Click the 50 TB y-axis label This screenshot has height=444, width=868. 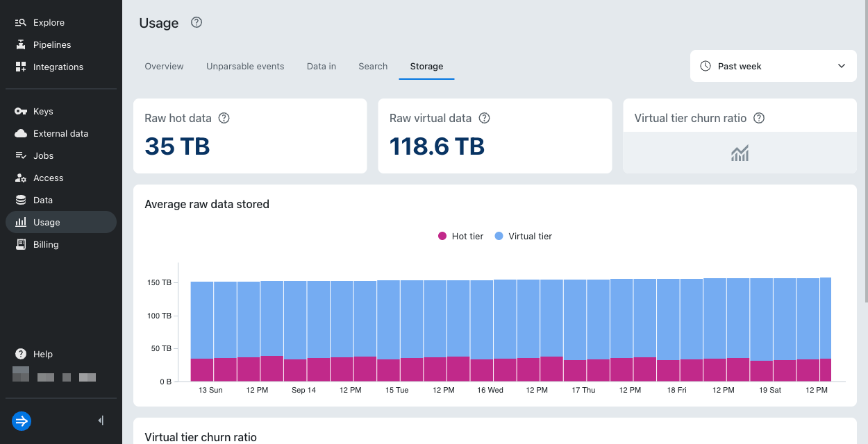(x=161, y=348)
